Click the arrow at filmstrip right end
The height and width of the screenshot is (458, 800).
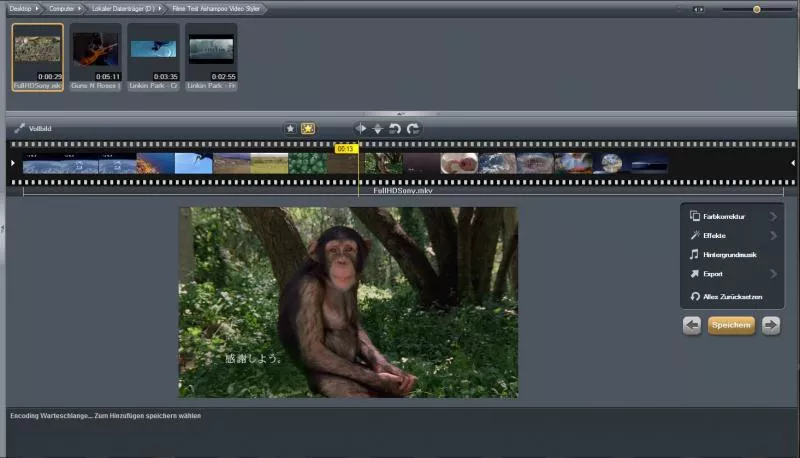coord(793,163)
